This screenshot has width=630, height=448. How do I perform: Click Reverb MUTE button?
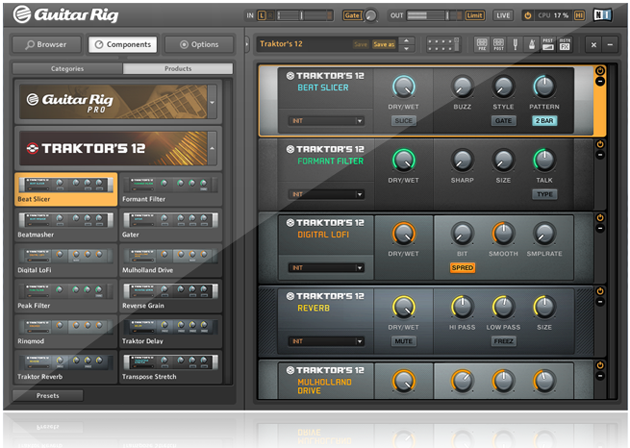pos(403,341)
